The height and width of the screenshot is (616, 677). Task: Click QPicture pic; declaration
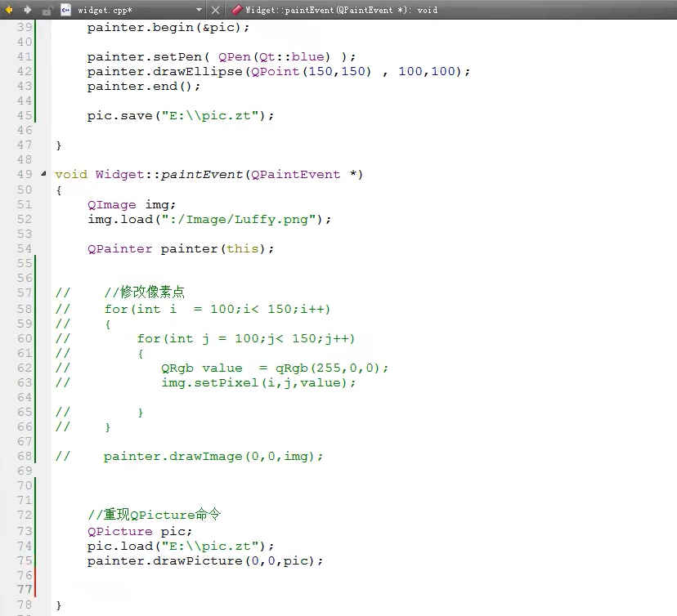tap(140, 531)
